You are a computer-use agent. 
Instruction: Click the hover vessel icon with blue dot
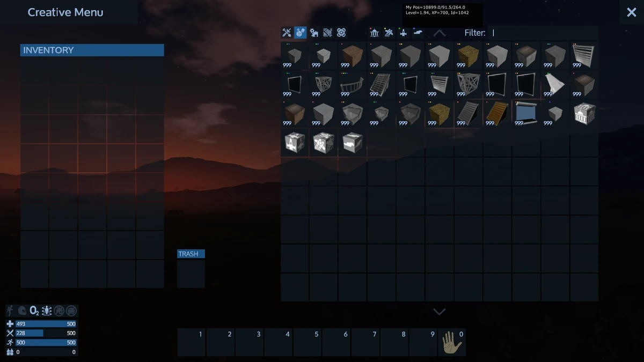coord(418,32)
